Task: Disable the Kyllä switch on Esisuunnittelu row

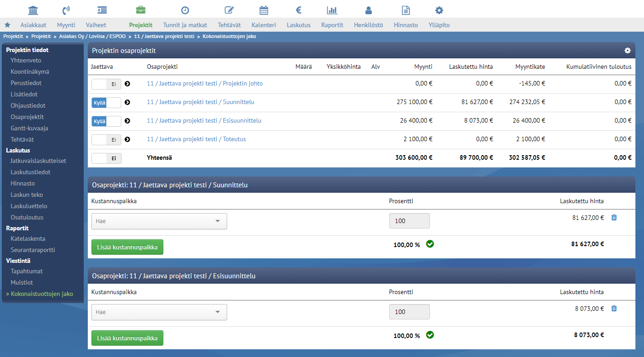Action: click(x=106, y=121)
